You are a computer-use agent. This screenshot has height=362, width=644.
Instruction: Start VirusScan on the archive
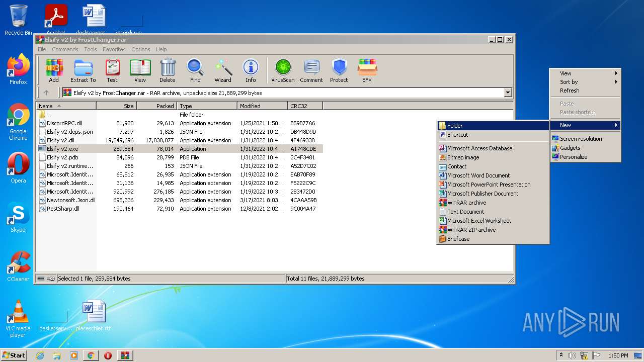pyautogui.click(x=283, y=71)
